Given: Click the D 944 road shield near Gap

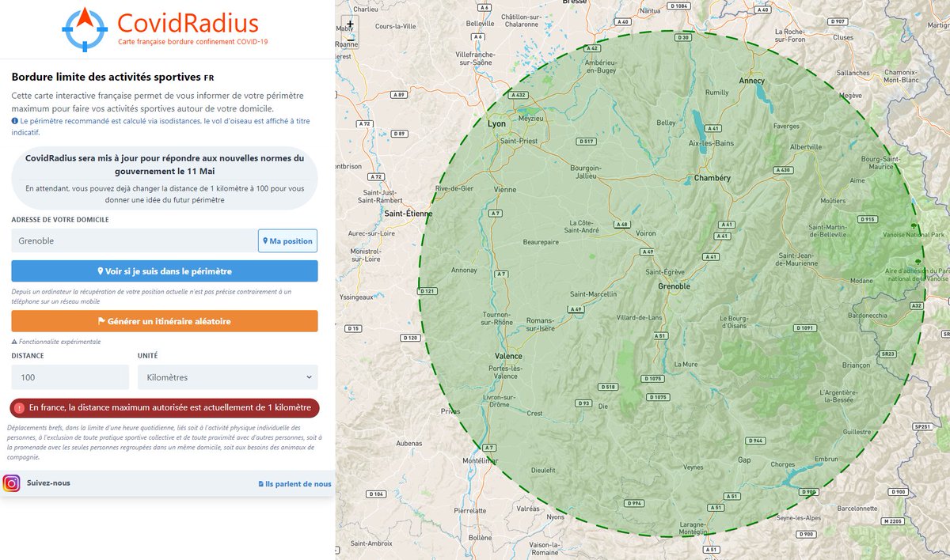Looking at the screenshot, I should point(754,440).
